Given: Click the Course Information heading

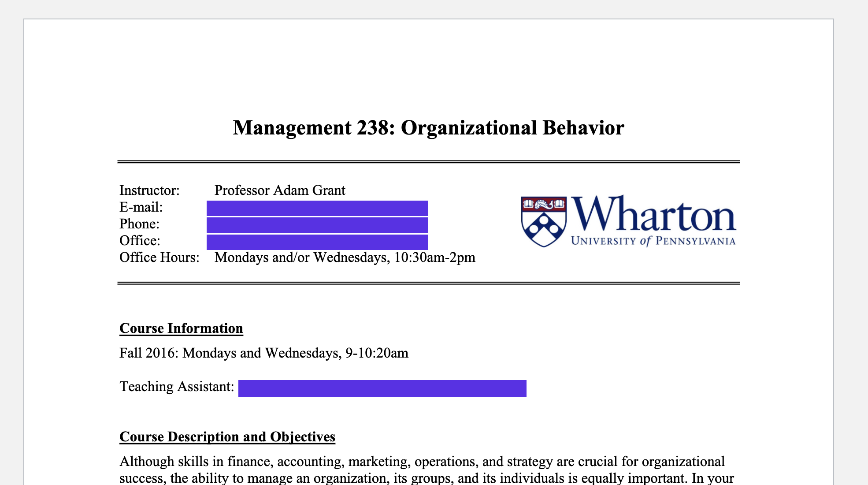Looking at the screenshot, I should pos(181,328).
